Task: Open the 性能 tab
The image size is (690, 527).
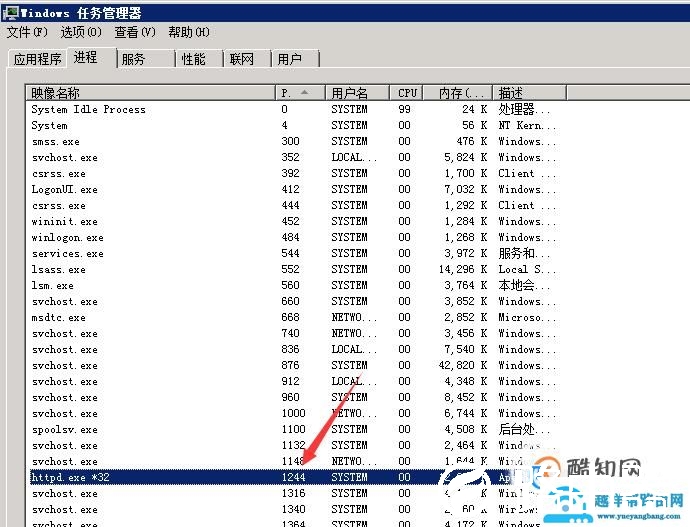Action: (199, 59)
